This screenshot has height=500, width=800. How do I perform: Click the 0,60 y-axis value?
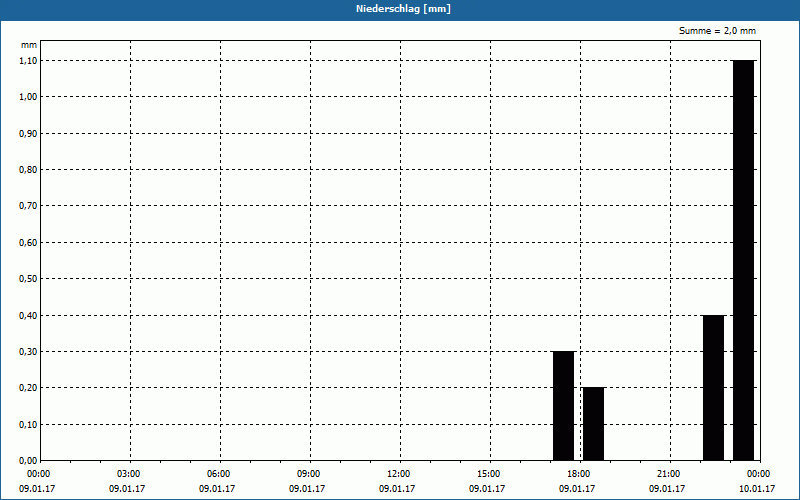click(x=28, y=242)
